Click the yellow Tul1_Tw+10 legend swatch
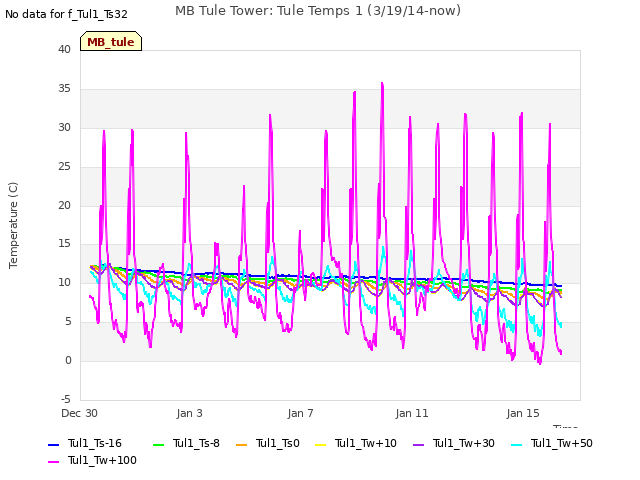Viewport: 640px width, 480px height. (x=321, y=444)
